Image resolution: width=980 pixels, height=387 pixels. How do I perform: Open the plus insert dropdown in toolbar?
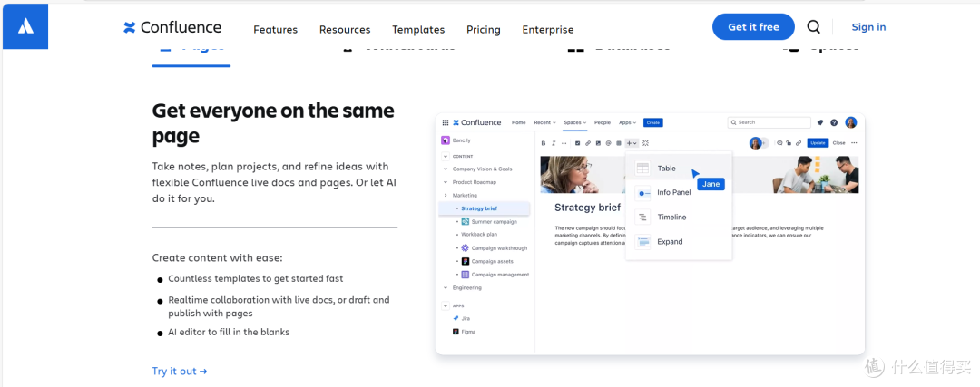coord(632,143)
